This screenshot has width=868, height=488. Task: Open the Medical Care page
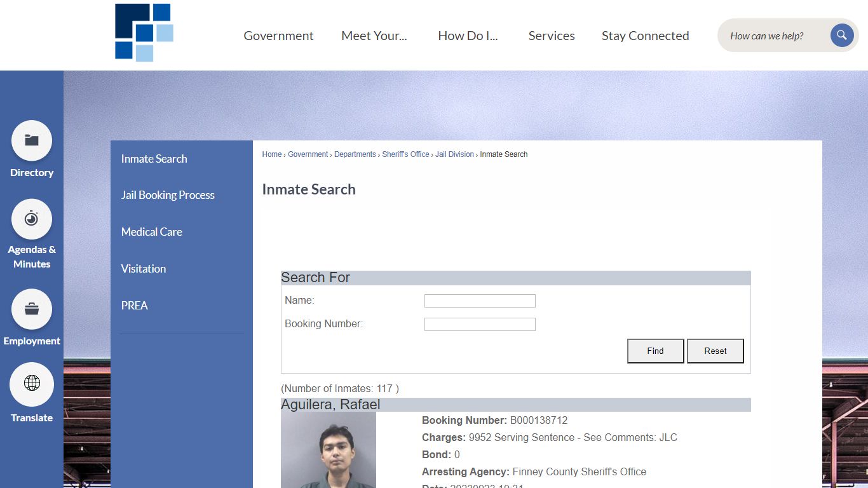click(x=152, y=232)
